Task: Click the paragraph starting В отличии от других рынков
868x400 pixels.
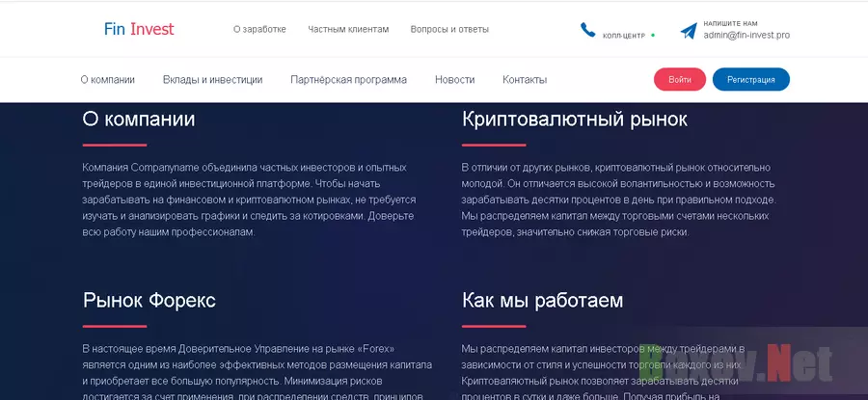Action: pos(619,200)
